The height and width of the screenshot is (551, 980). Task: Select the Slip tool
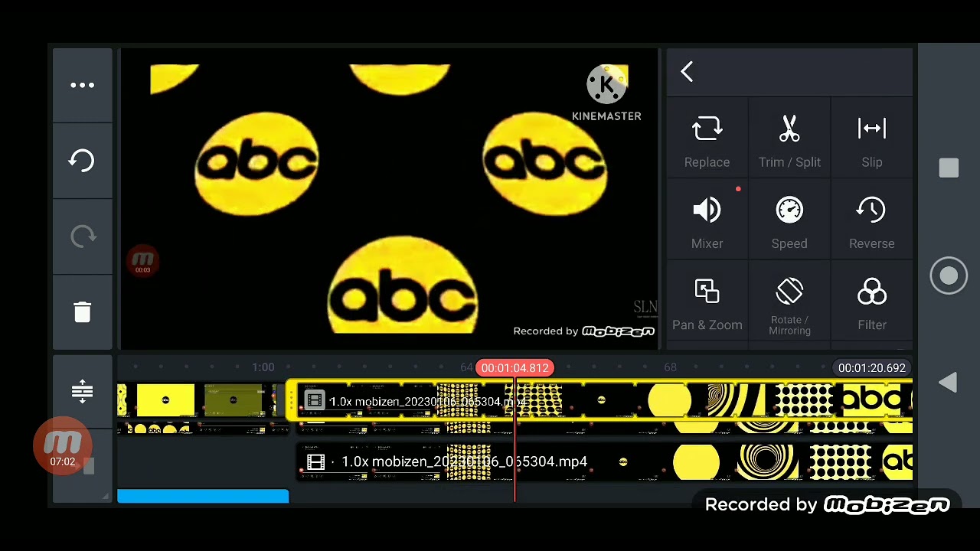click(871, 142)
